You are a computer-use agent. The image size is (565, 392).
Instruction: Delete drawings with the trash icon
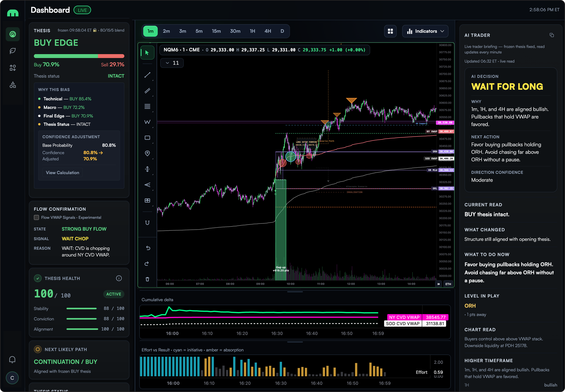(x=147, y=279)
